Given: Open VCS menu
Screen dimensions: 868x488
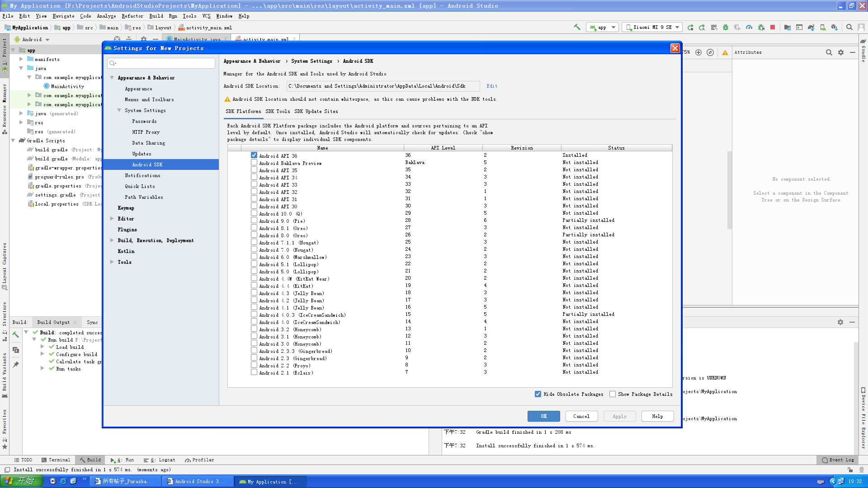Looking at the screenshot, I should pos(206,16).
